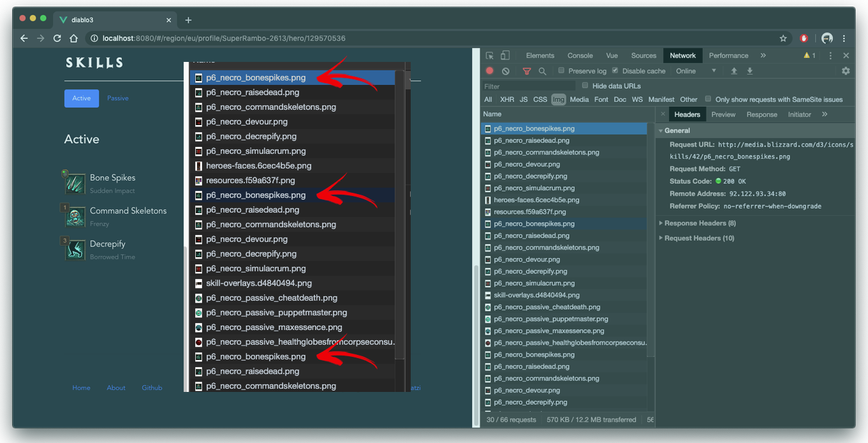Click the Decrepify skill icon

75,250
